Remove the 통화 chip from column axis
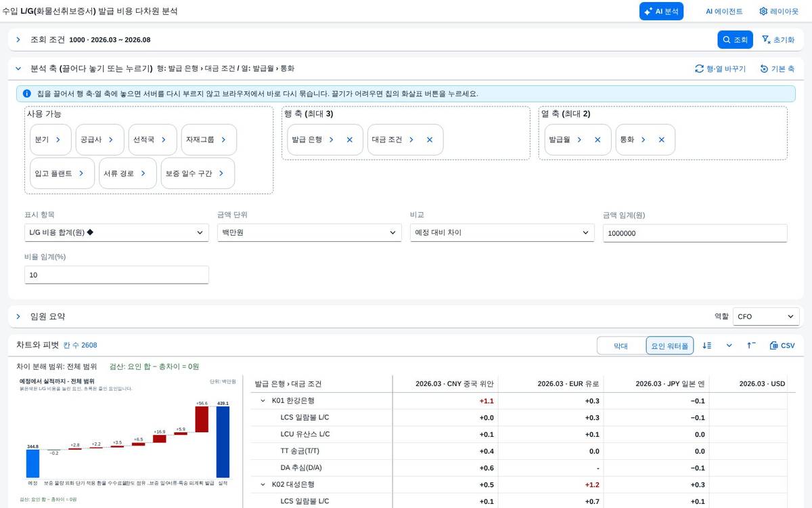812x508 pixels. [x=662, y=140]
